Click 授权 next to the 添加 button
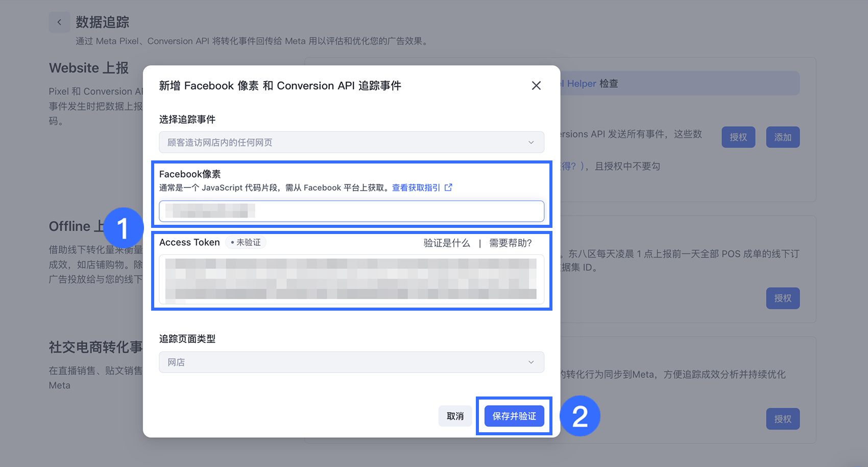The image size is (868, 467). pyautogui.click(x=738, y=137)
